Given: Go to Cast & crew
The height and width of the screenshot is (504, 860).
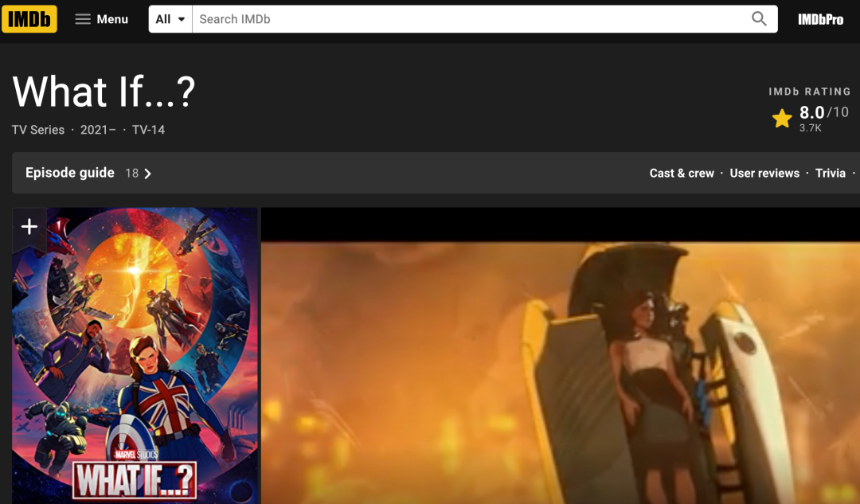Looking at the screenshot, I should pos(682,174).
